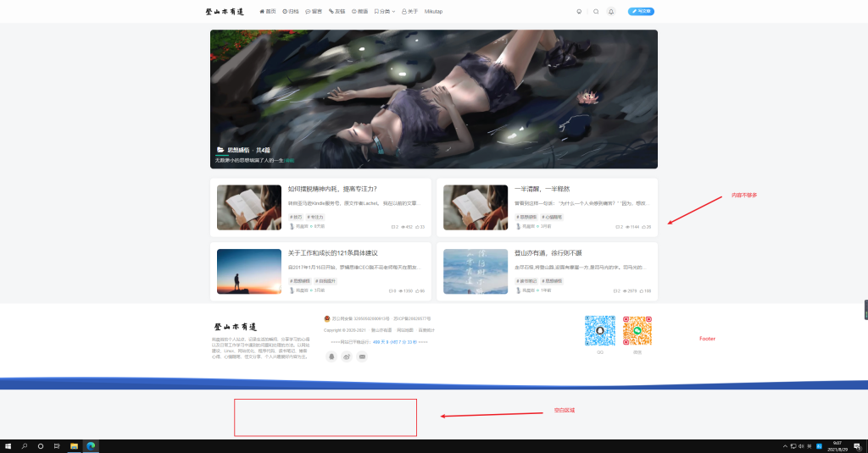This screenshot has height=453, width=868.
Task: Open taskbar clock and date
Action: click(x=837, y=446)
